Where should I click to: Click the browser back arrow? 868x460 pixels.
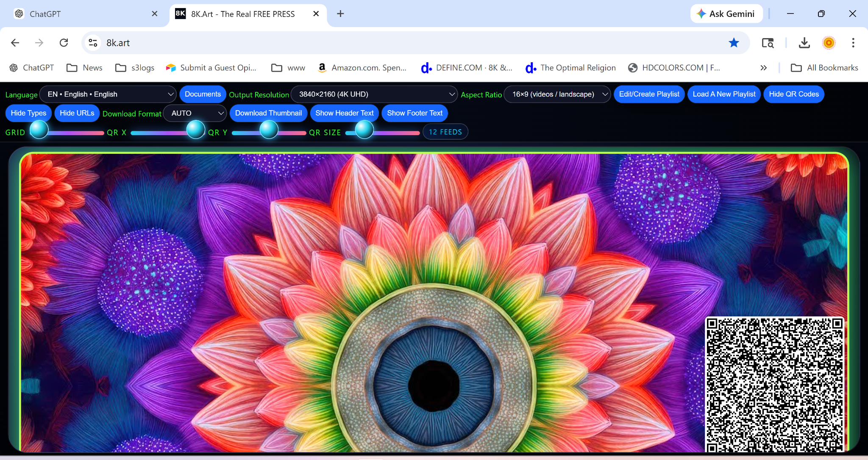click(x=15, y=43)
